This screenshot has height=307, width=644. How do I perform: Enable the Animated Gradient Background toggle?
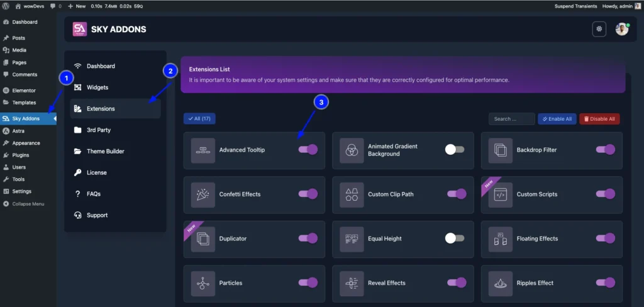455,150
